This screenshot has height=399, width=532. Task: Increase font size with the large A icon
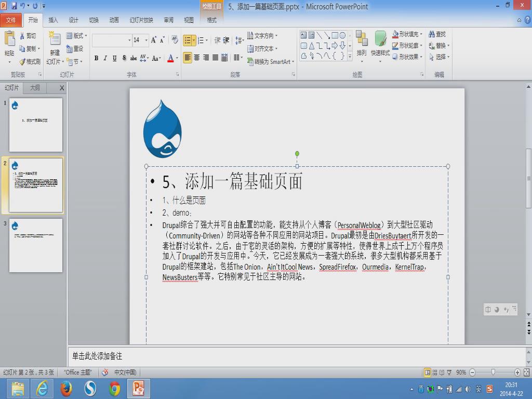click(x=154, y=40)
